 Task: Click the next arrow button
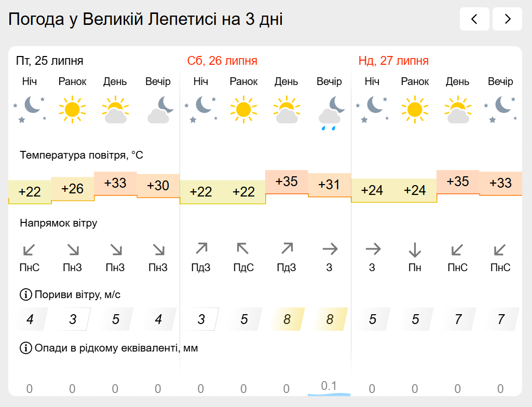tap(507, 19)
